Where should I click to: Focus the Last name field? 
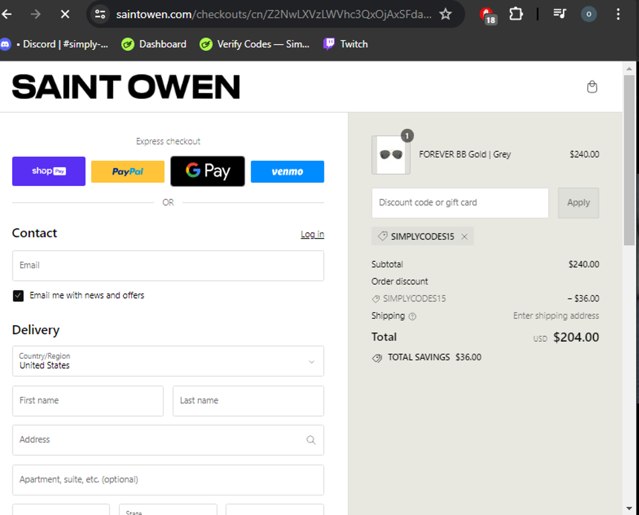click(x=248, y=401)
